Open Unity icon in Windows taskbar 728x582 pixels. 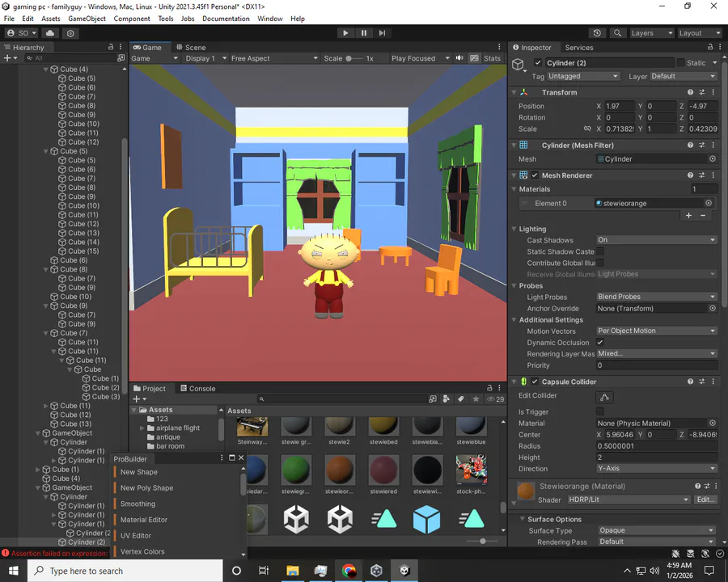point(404,571)
